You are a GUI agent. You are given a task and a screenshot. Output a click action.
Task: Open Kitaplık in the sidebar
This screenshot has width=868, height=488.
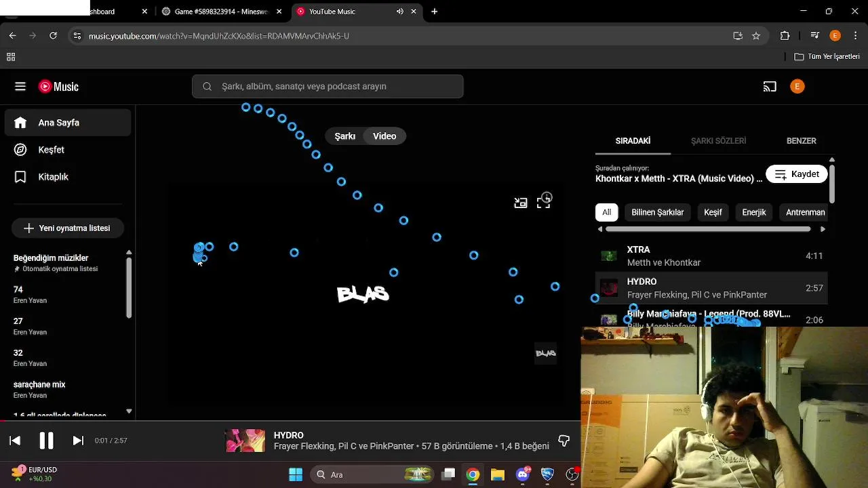pyautogui.click(x=68, y=177)
